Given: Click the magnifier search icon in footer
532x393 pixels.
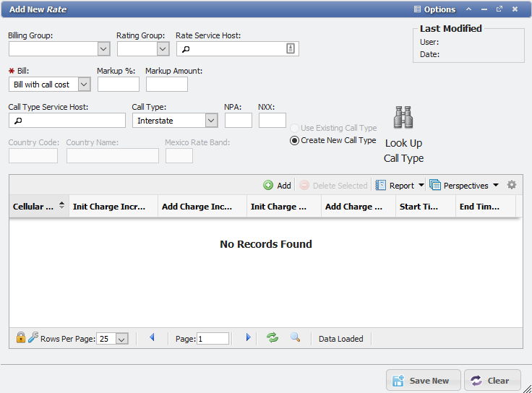Looking at the screenshot, I should click(295, 337).
